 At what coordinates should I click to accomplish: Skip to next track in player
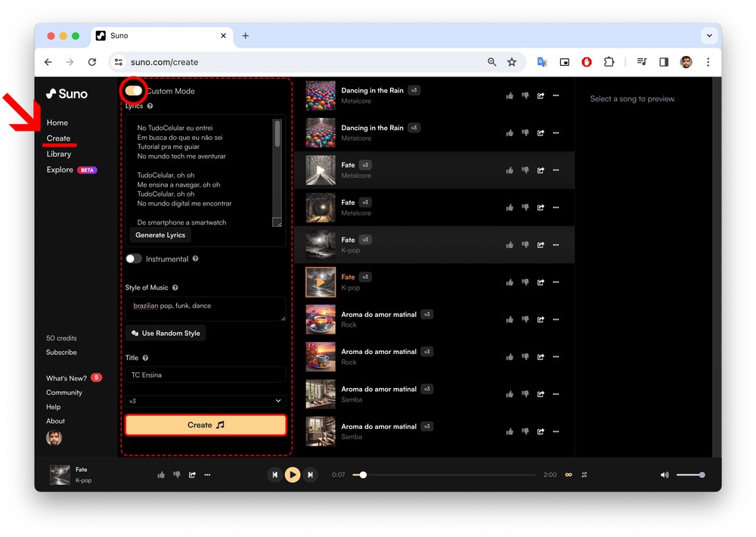pos(310,475)
